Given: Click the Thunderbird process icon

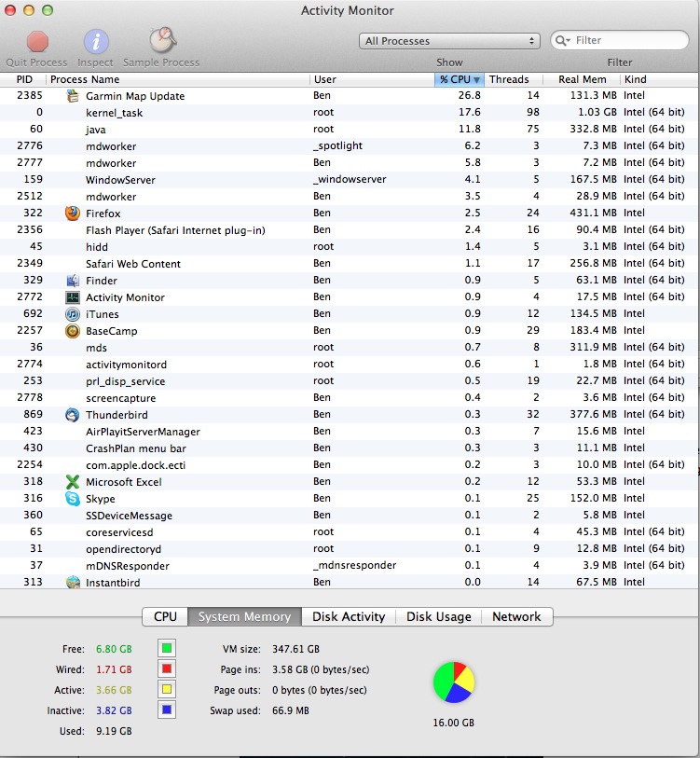Looking at the screenshot, I should (x=73, y=415).
